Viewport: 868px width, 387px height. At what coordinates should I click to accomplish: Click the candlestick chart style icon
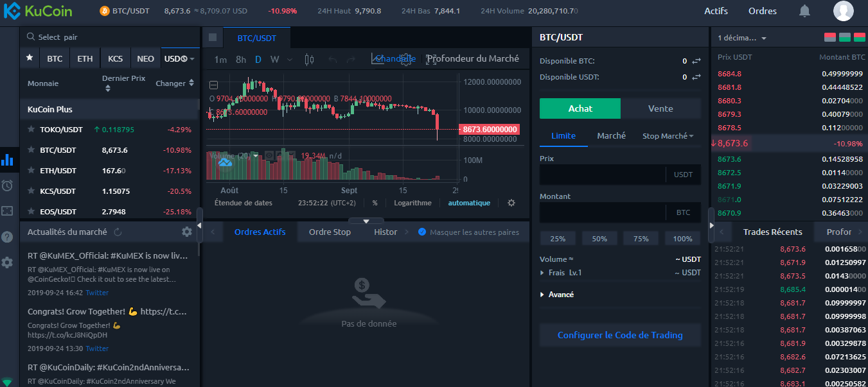point(309,60)
